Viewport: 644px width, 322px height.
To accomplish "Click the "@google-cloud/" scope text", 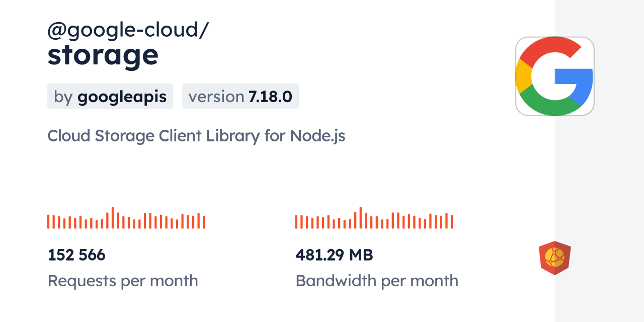I will click(x=128, y=30).
